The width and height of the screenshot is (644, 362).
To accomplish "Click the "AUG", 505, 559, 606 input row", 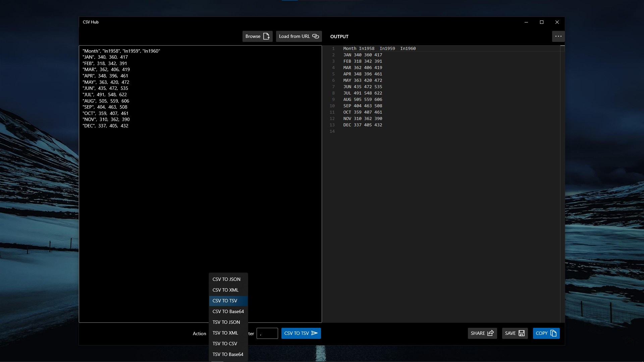I will pyautogui.click(x=106, y=101).
